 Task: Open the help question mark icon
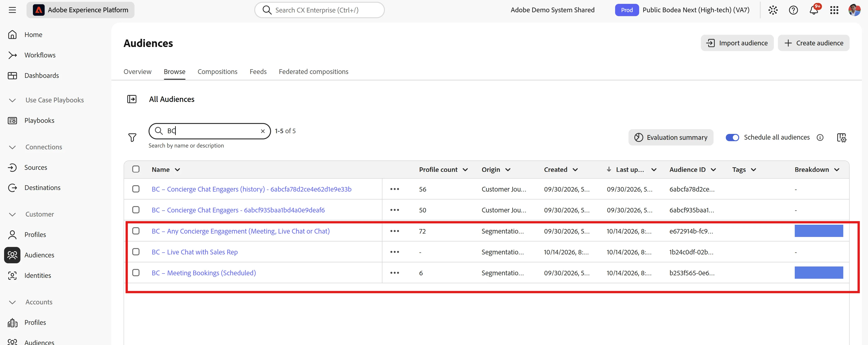click(x=793, y=10)
